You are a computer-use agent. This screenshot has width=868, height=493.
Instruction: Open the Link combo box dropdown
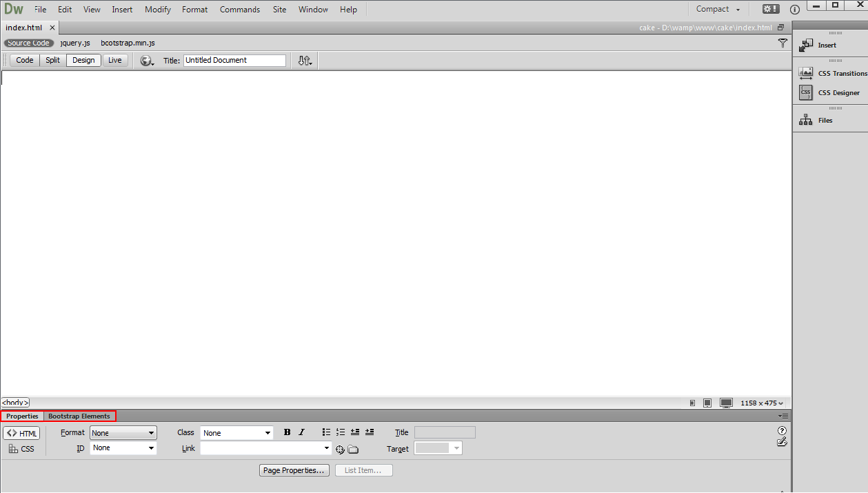coord(327,448)
